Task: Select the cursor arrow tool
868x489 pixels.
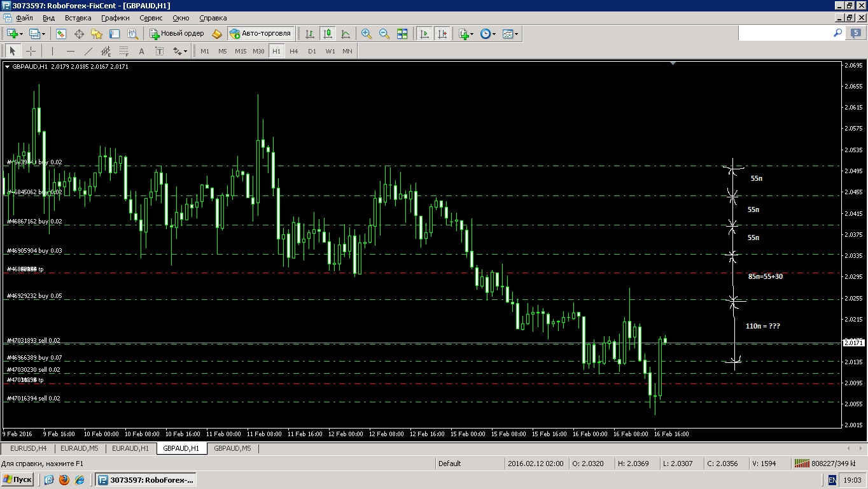Action: (x=12, y=51)
